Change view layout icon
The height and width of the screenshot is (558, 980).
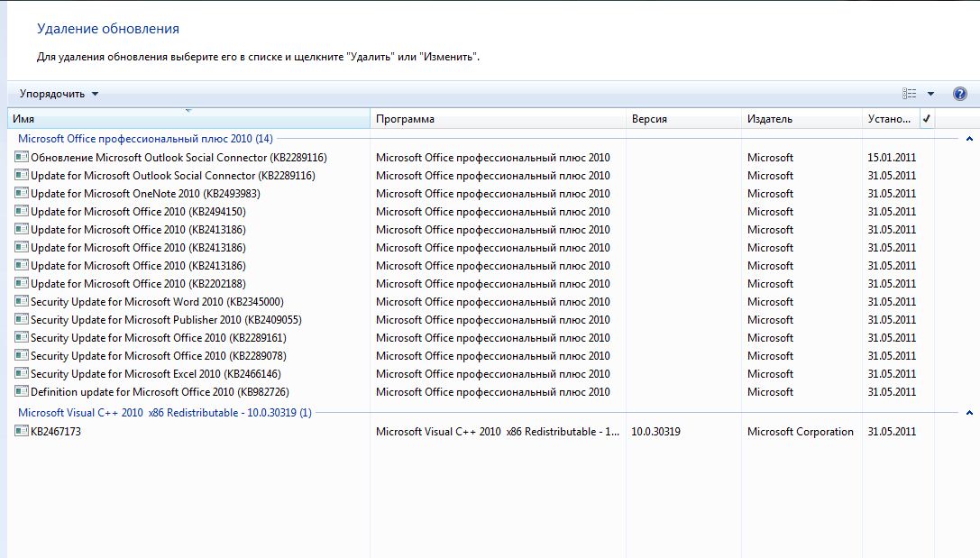click(x=910, y=94)
